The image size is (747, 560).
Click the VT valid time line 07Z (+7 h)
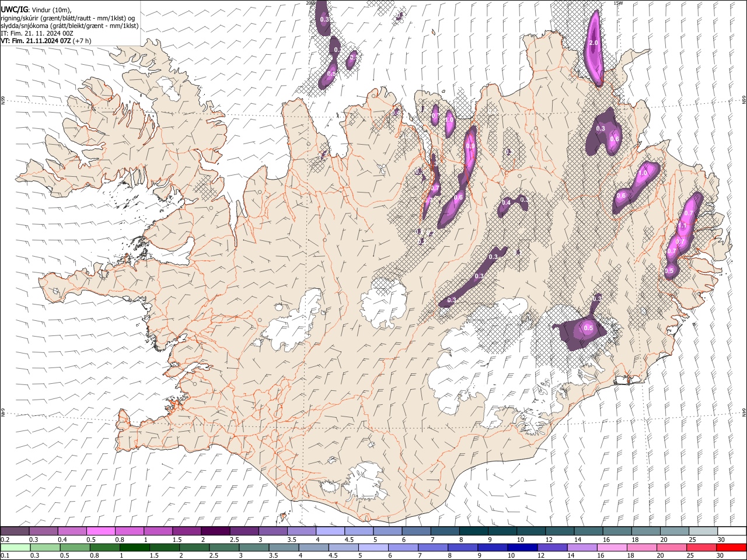coord(46,41)
